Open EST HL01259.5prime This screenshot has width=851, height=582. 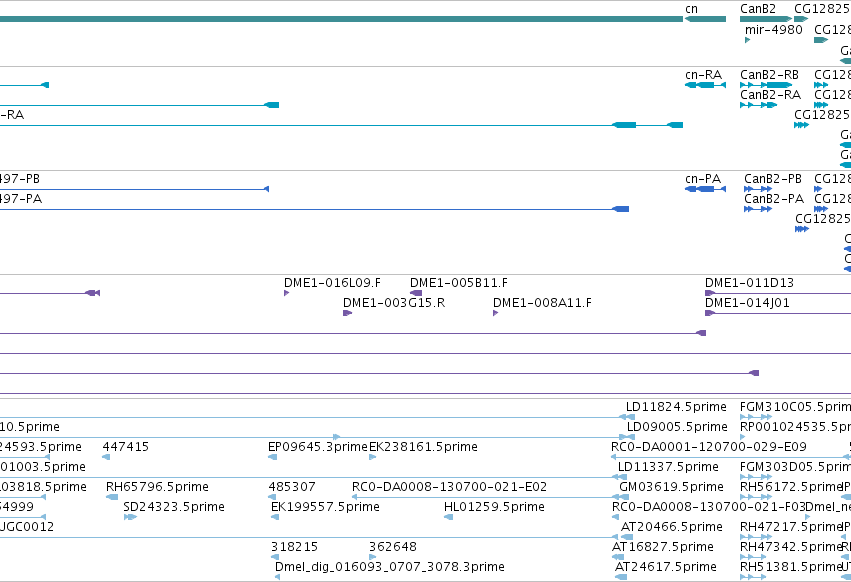pos(494,508)
